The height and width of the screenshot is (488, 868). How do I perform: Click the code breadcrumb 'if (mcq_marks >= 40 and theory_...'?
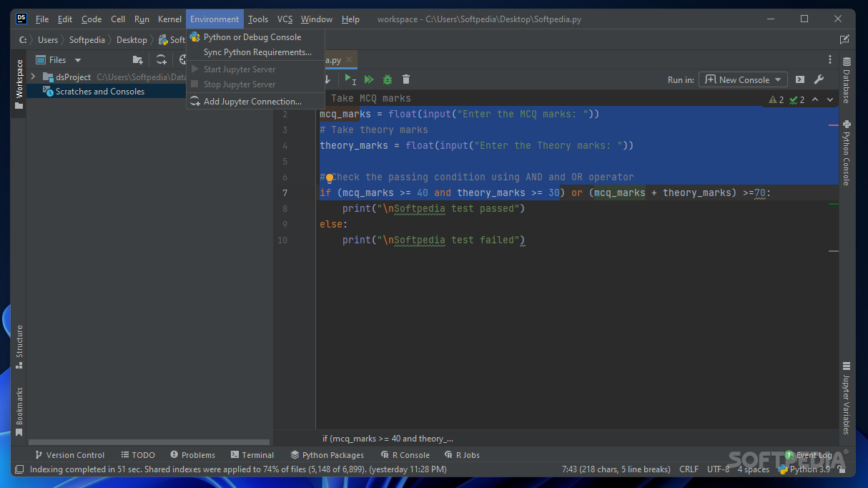tap(388, 439)
